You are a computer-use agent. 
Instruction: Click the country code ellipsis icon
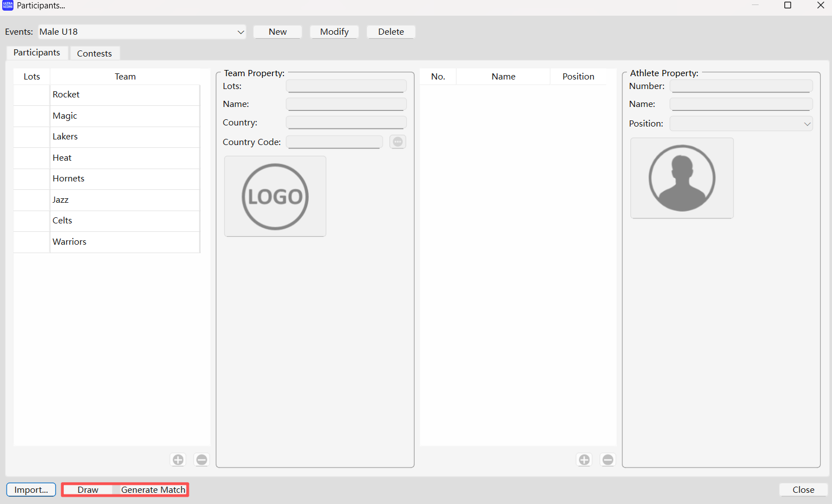pyautogui.click(x=398, y=142)
